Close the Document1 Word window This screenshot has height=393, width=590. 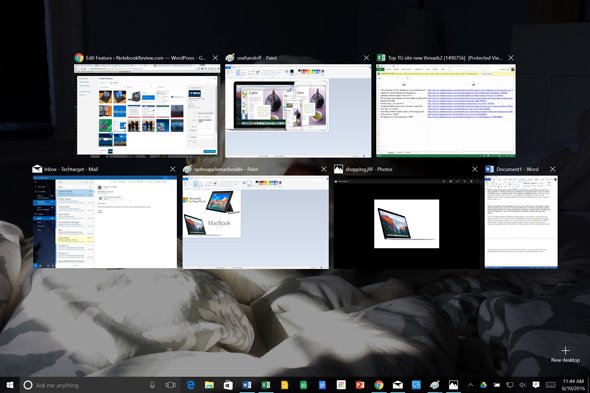(553, 169)
